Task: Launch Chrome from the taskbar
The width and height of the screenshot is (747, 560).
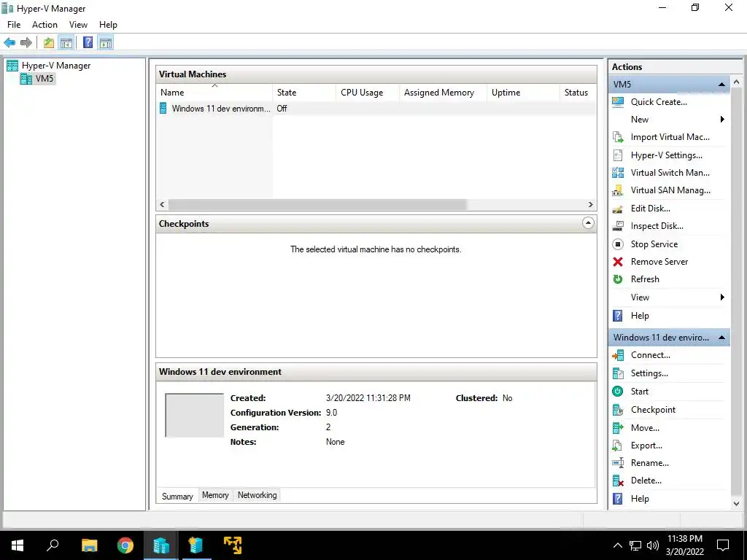Action: click(125, 545)
